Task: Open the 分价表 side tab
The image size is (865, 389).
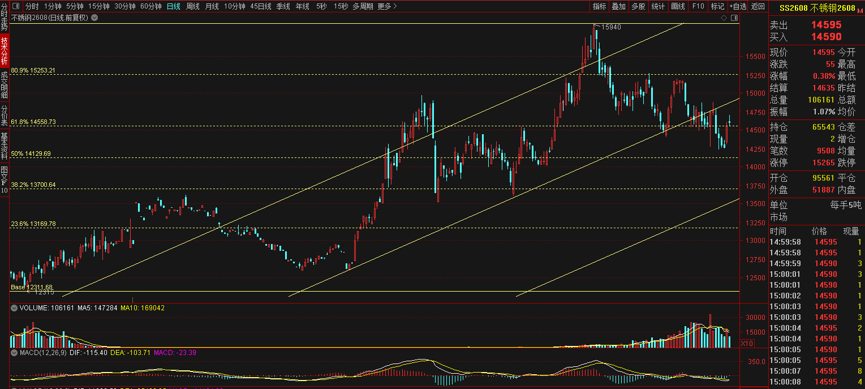Action: pyautogui.click(x=4, y=115)
